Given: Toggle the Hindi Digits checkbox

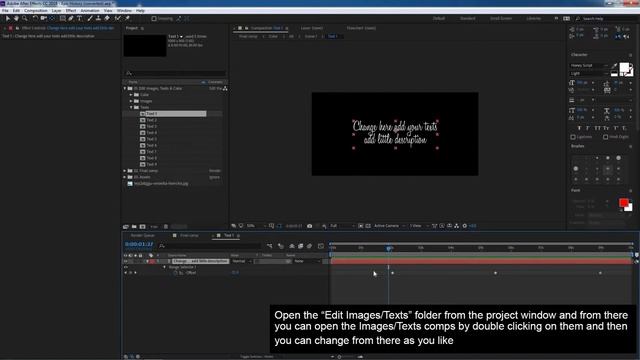Looking at the screenshot, I should (x=605, y=137).
